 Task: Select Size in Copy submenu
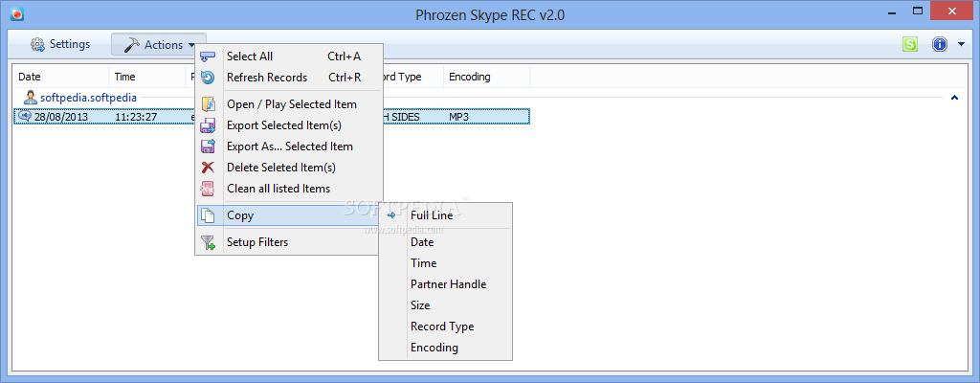[x=446, y=305]
